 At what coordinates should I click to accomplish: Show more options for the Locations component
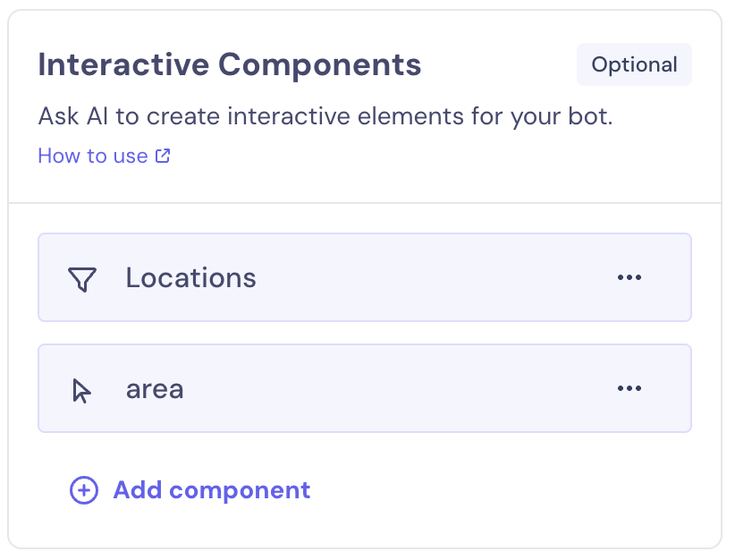click(629, 278)
